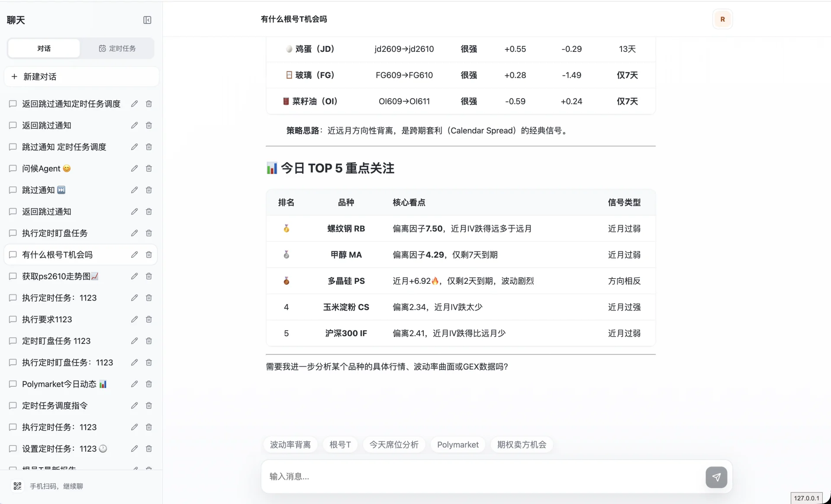This screenshot has height=504, width=831.
Task: Edit the 问候Agent conversation title
Action: [x=135, y=168]
